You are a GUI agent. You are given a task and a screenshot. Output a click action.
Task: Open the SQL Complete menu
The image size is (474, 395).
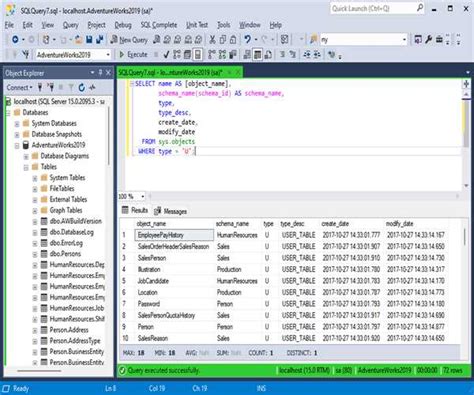click(x=159, y=25)
